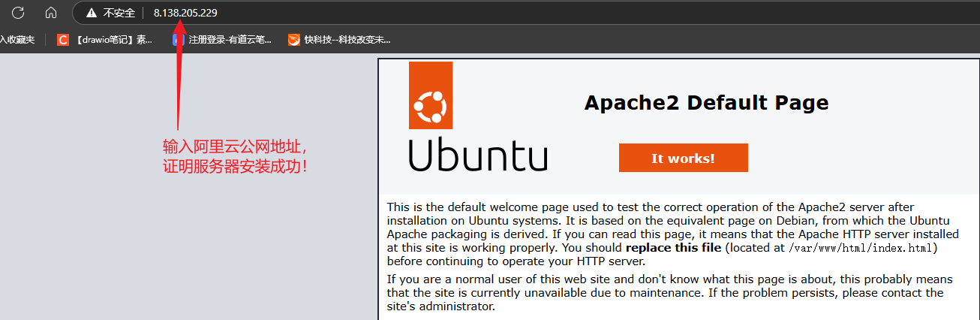This screenshot has height=320, width=980.
Task: Click the bold "replace this file" text
Action: pos(673,247)
